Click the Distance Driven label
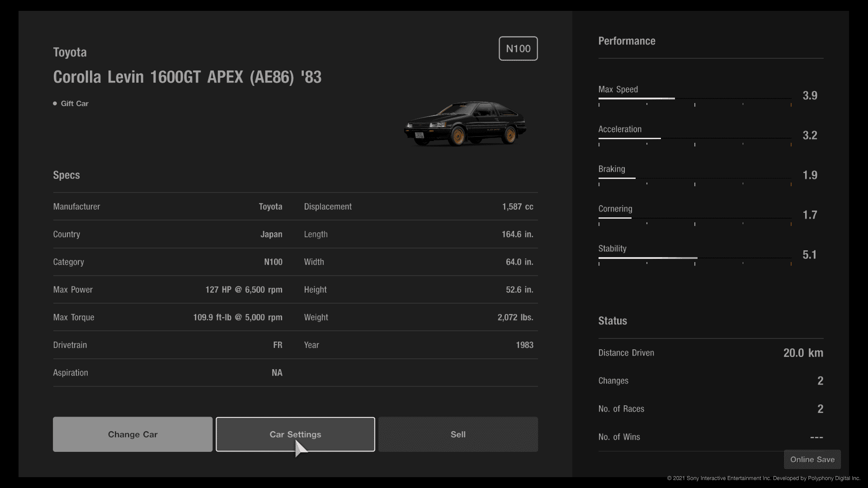Image resolution: width=868 pixels, height=488 pixels. point(626,353)
